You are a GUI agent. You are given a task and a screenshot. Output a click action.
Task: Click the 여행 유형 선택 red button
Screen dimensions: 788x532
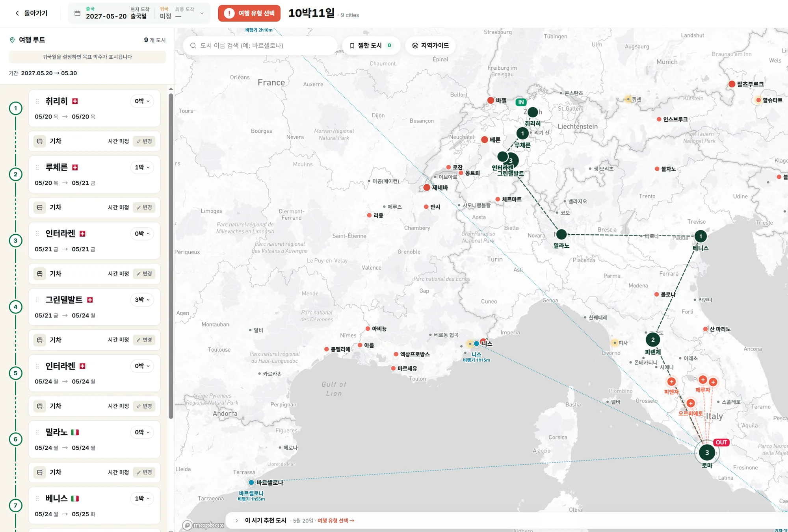coord(249,13)
